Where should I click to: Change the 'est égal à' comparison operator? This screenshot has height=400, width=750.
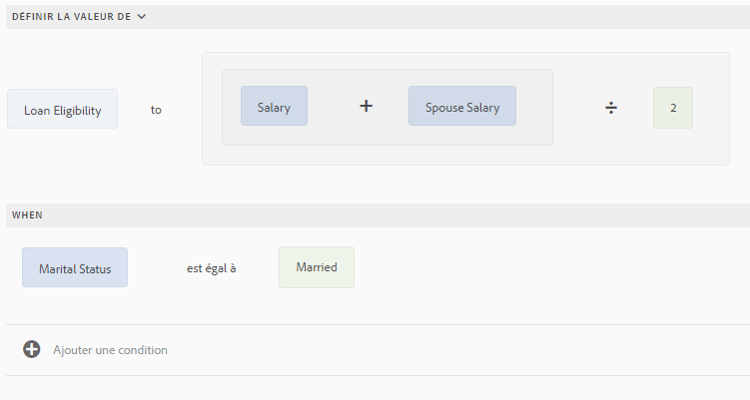click(211, 268)
